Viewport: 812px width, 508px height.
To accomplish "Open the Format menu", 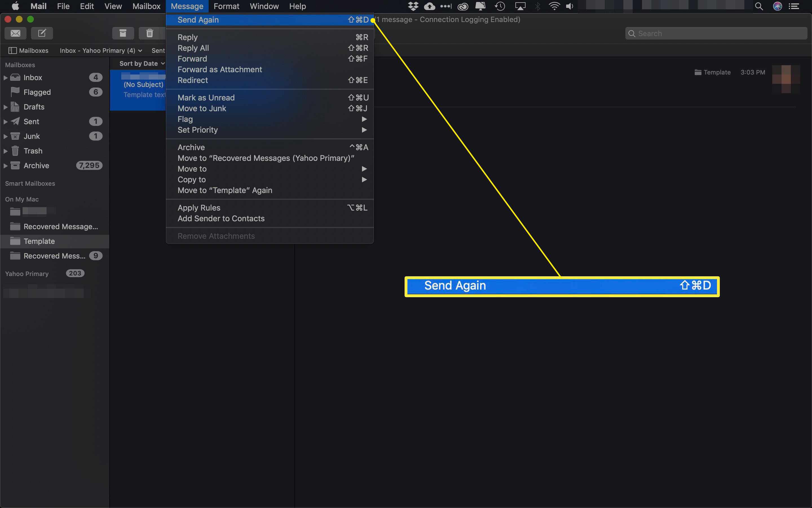I will (226, 6).
